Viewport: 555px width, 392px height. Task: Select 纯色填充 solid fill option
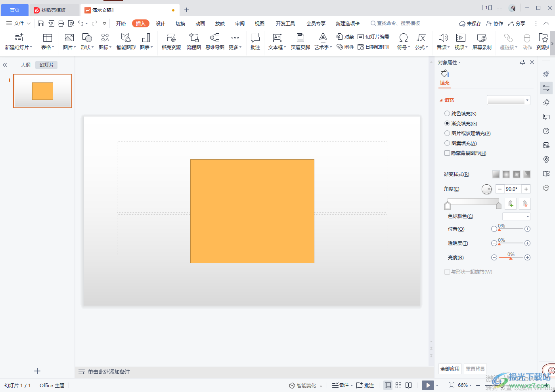coord(447,113)
